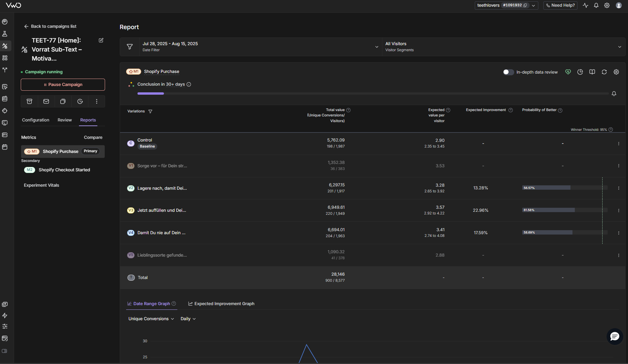Open the live chat bubble
The height and width of the screenshot is (364, 628).
(615, 336)
